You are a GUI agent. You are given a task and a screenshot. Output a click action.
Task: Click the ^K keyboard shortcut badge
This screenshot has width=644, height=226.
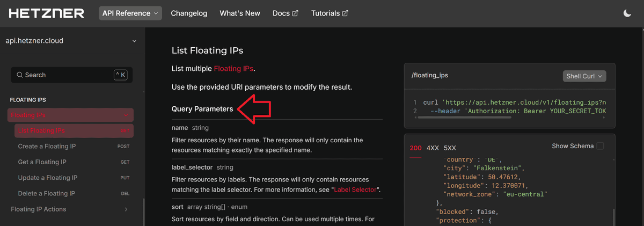(120, 75)
